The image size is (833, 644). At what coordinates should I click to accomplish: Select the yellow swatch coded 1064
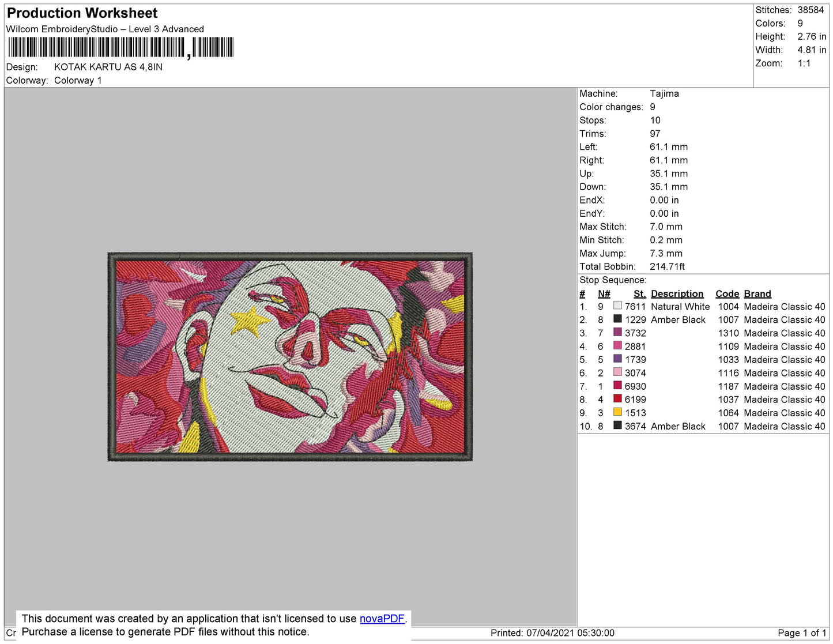pyautogui.click(x=617, y=412)
